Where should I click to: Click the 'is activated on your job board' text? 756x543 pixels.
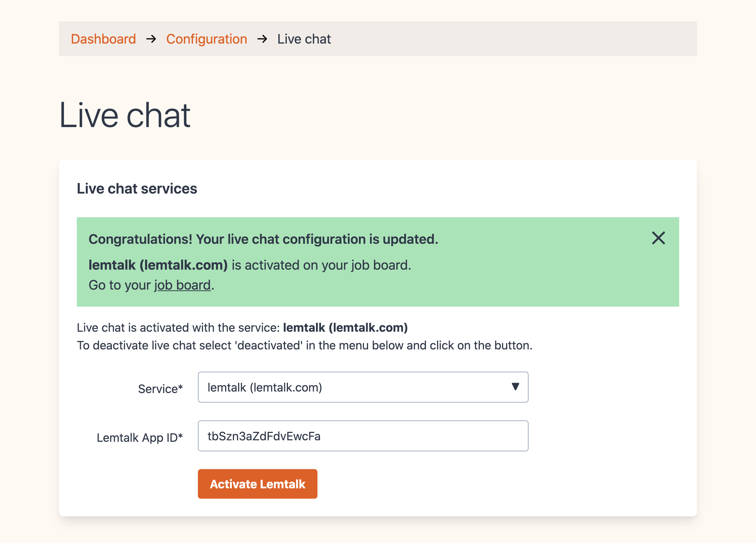point(321,265)
